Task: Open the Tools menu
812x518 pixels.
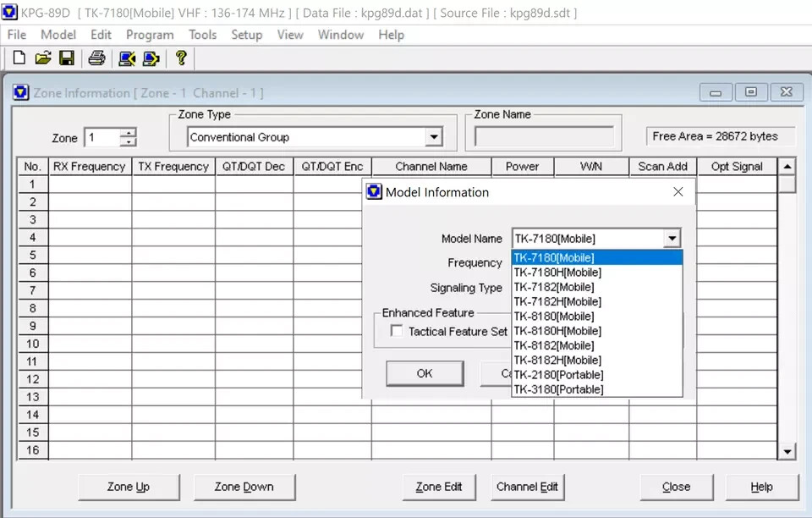Action: 202,35
